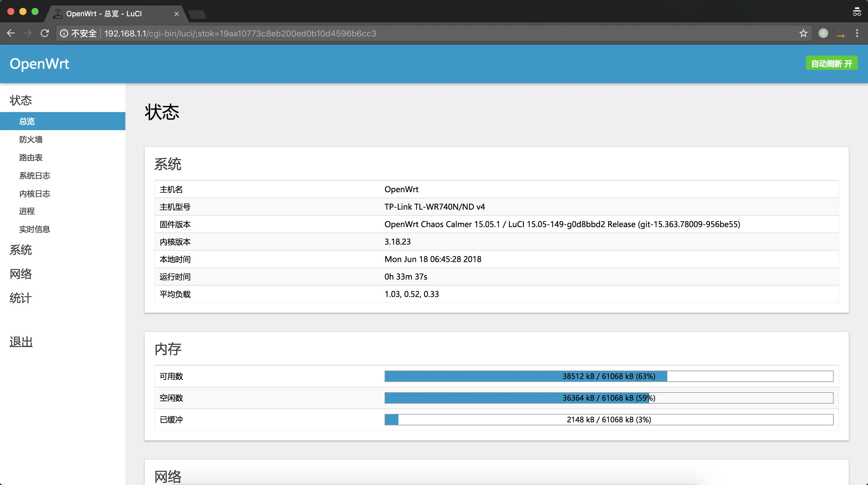Click the 退出 logout link

tap(21, 342)
